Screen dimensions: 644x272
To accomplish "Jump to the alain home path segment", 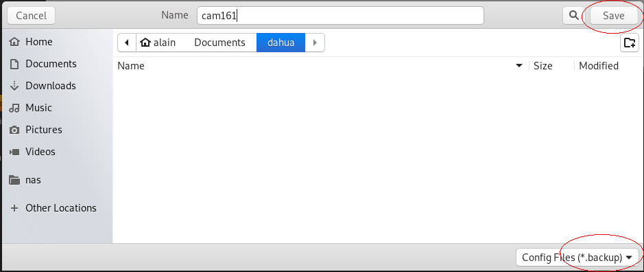I will point(158,43).
